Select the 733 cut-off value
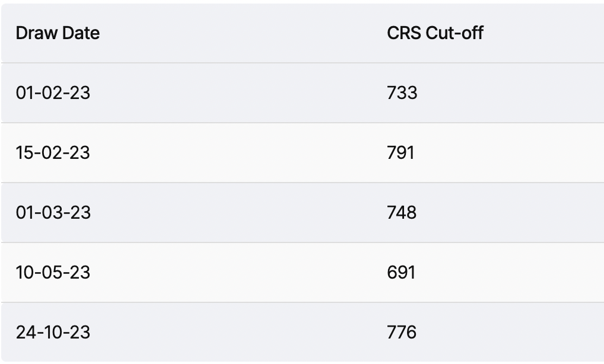Image resolution: width=604 pixels, height=364 pixels. click(402, 92)
